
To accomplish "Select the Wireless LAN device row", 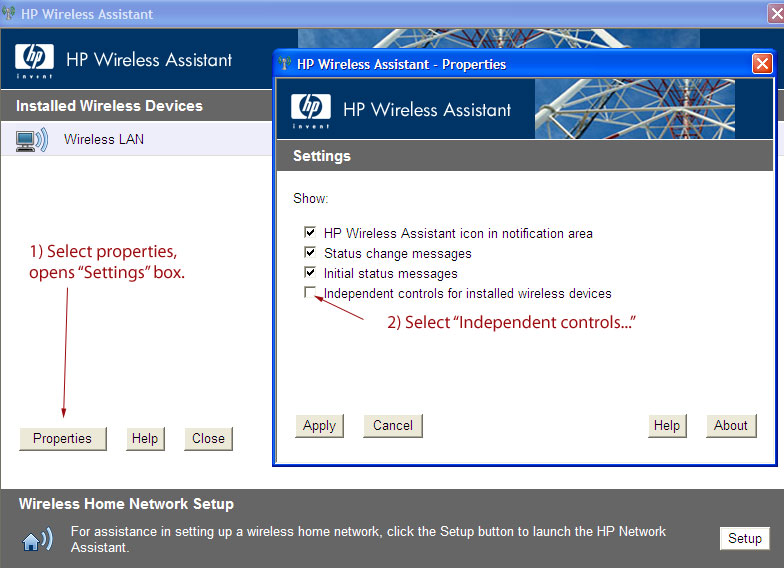I will [x=138, y=140].
